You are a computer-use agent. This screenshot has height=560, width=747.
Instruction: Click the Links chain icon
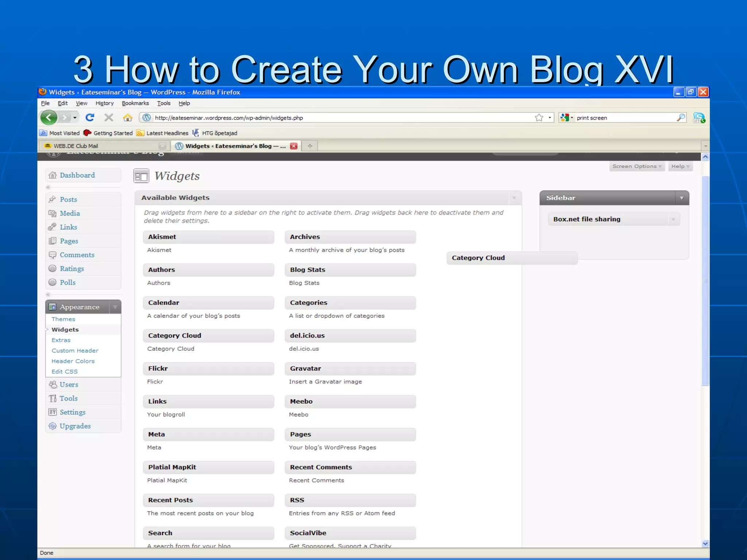coord(52,227)
